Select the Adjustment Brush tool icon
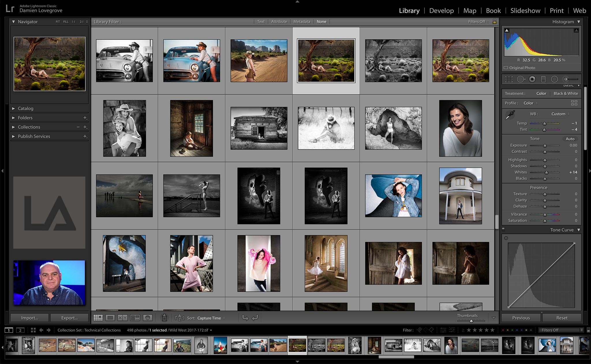 (x=571, y=79)
